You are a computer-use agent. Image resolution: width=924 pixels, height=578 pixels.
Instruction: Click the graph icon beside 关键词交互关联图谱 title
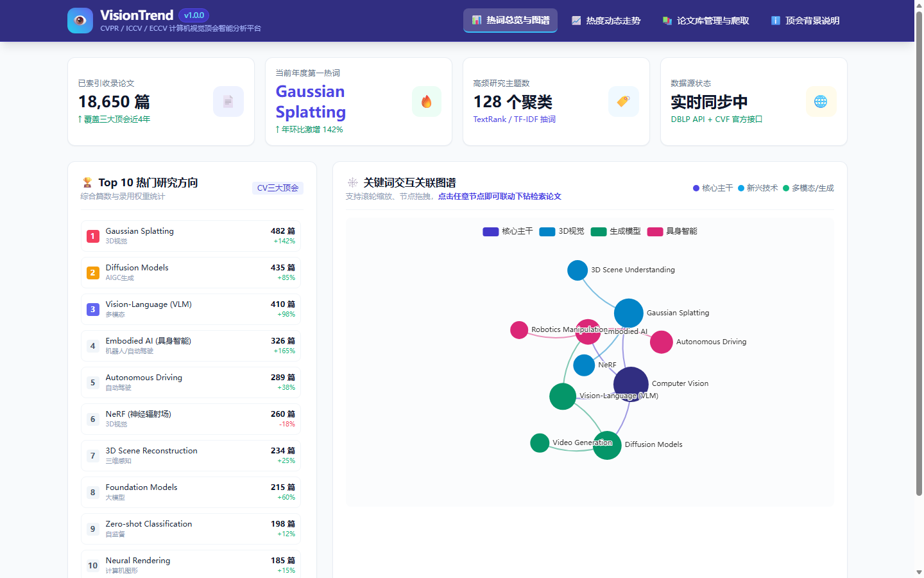coord(352,183)
